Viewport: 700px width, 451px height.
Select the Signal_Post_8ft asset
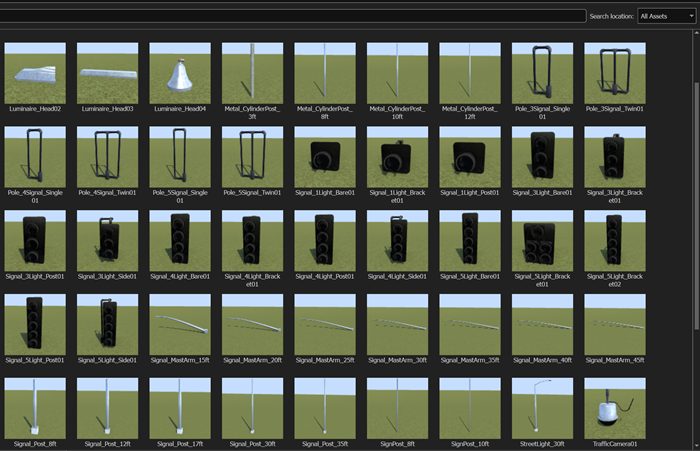35,409
